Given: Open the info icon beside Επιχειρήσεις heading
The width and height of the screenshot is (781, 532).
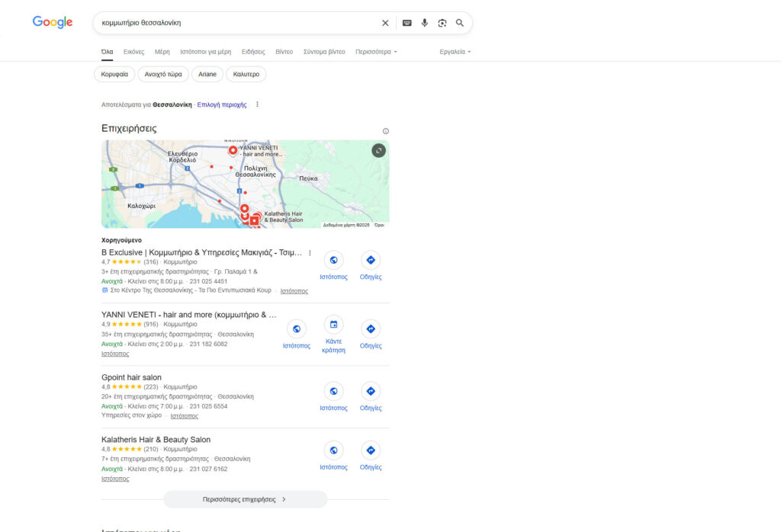Looking at the screenshot, I should pos(385,131).
